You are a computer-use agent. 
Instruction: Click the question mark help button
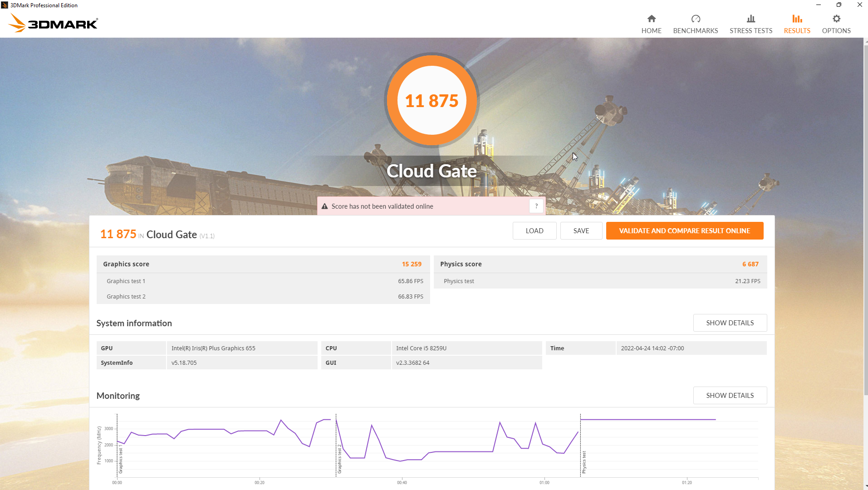(536, 206)
